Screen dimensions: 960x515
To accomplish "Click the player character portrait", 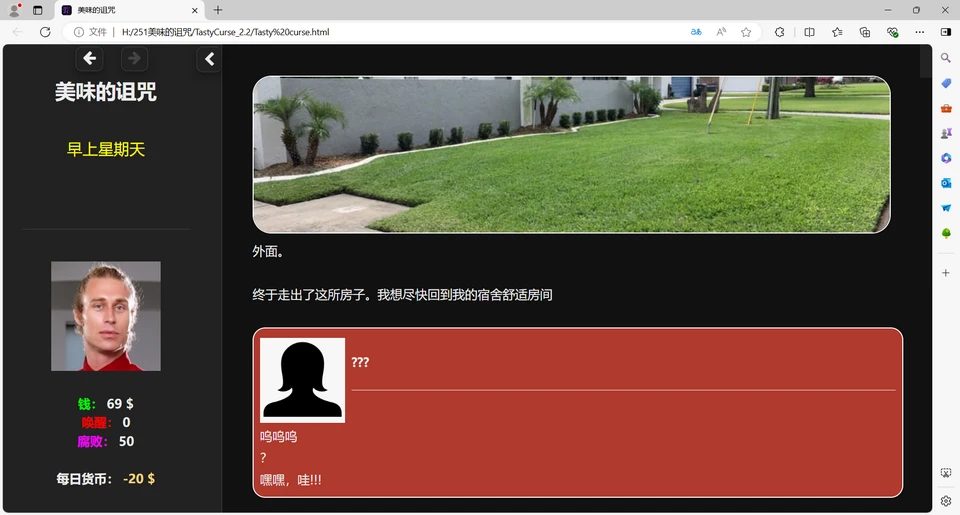I will point(106,316).
